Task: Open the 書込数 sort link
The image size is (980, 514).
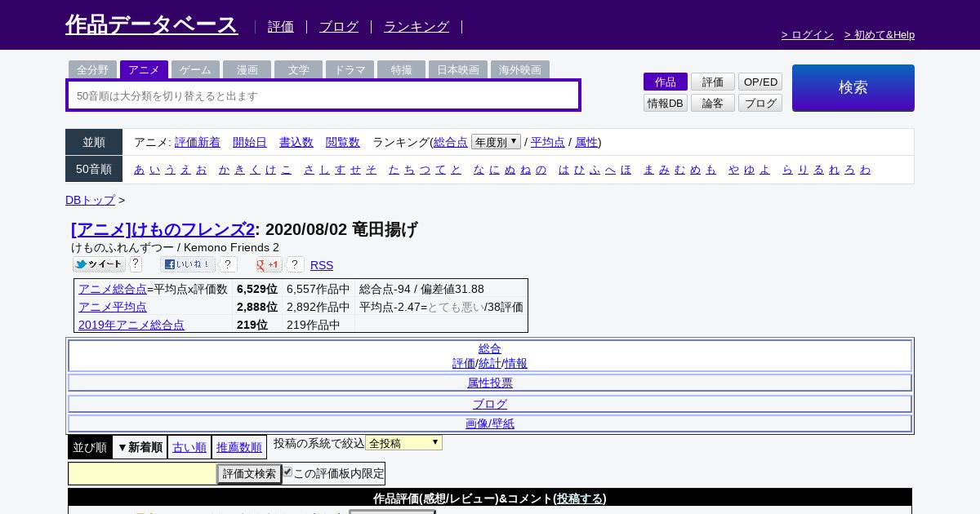Action: click(x=296, y=142)
